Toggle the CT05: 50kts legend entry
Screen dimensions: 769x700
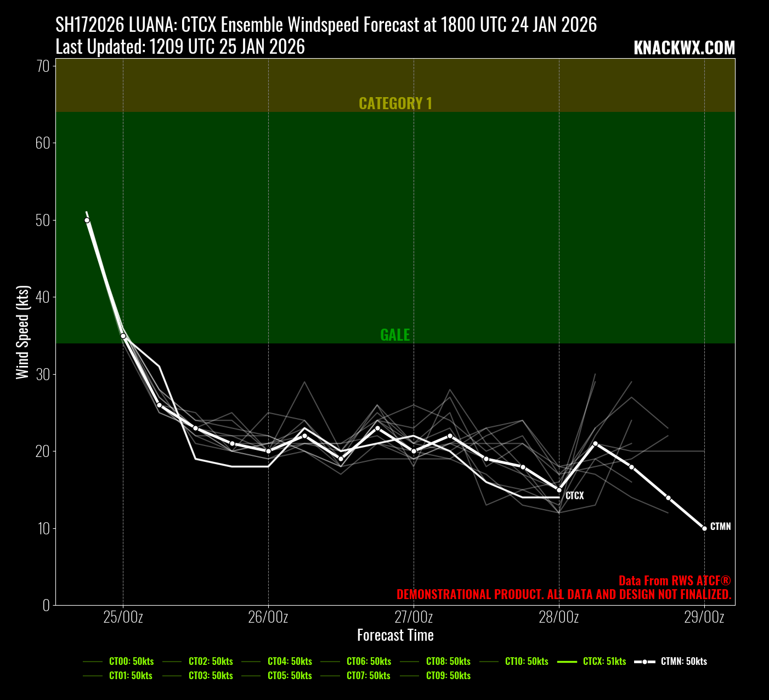pyautogui.click(x=290, y=676)
